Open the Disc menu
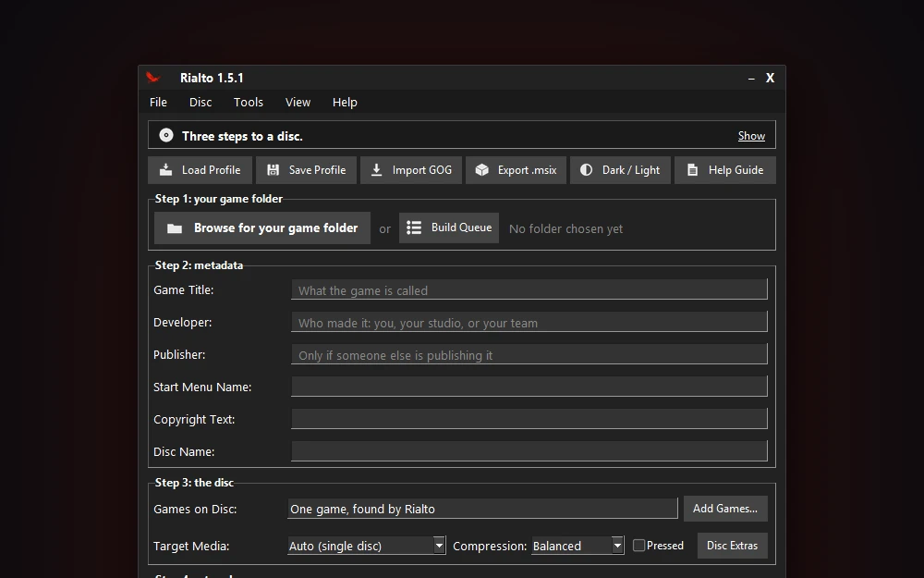The height and width of the screenshot is (578, 924). coord(201,102)
